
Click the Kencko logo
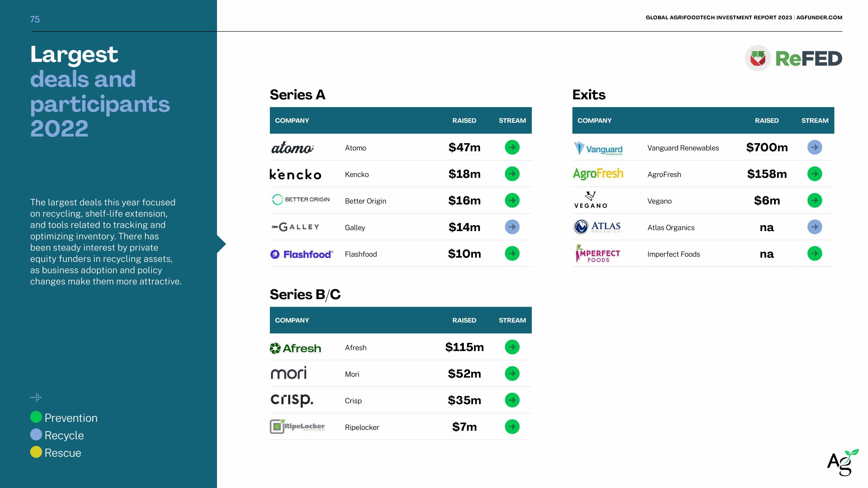tap(295, 174)
